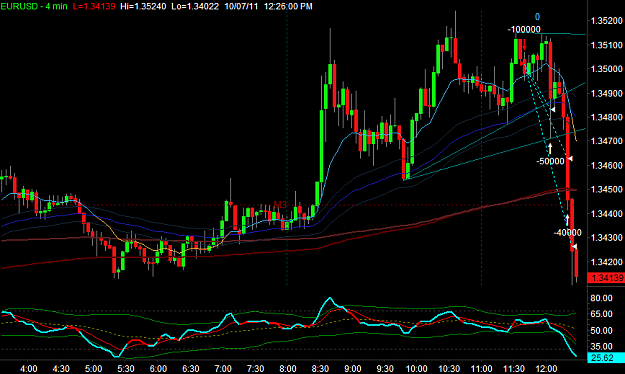Select the -50000 position label

pyautogui.click(x=550, y=161)
